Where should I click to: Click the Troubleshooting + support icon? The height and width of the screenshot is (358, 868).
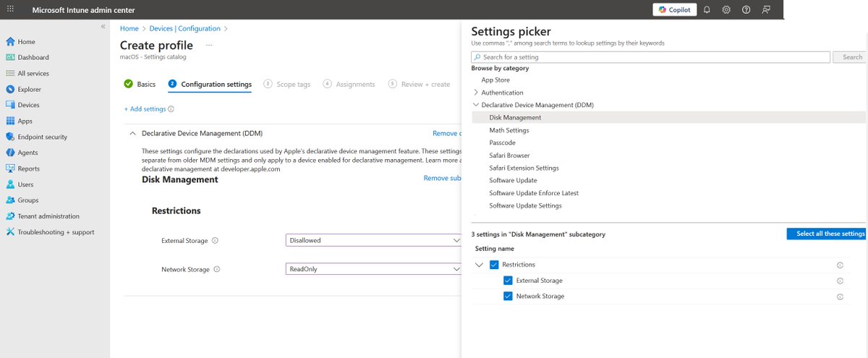point(11,232)
